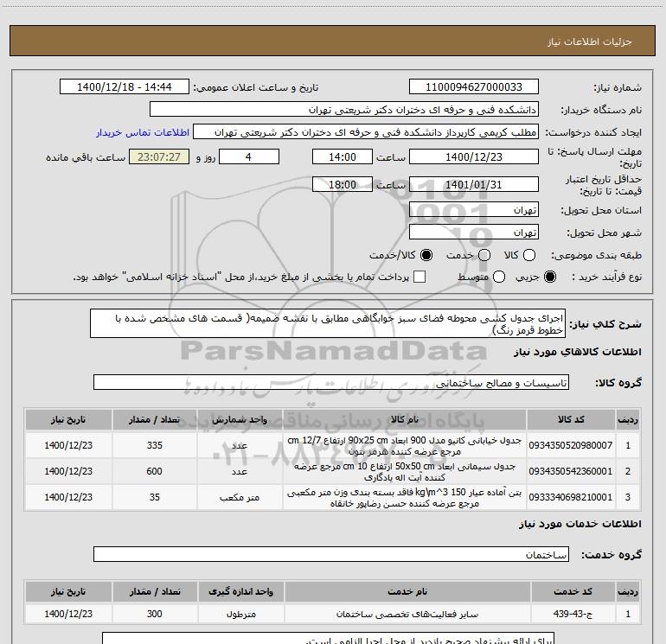Click the جزئیات اطلاعات نیاز page header
Screen dimensions: 666x644
tap(589, 41)
